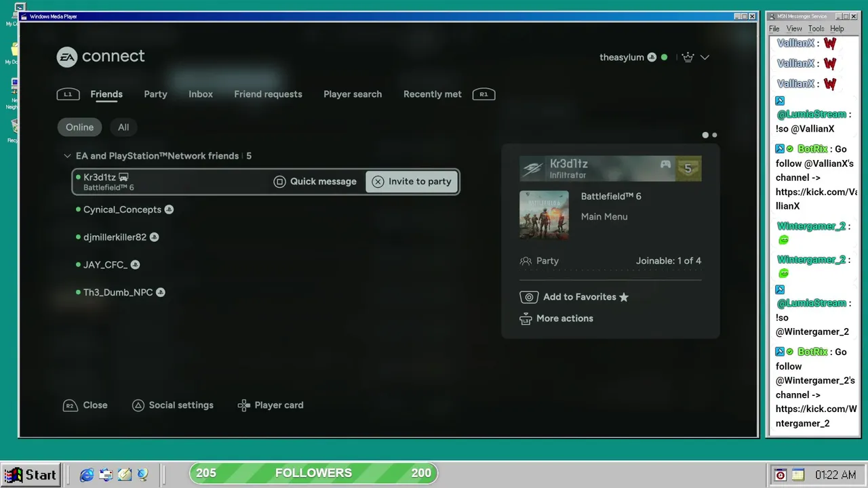Switch to the Party tab
This screenshot has height=488, width=868.
pyautogui.click(x=155, y=94)
